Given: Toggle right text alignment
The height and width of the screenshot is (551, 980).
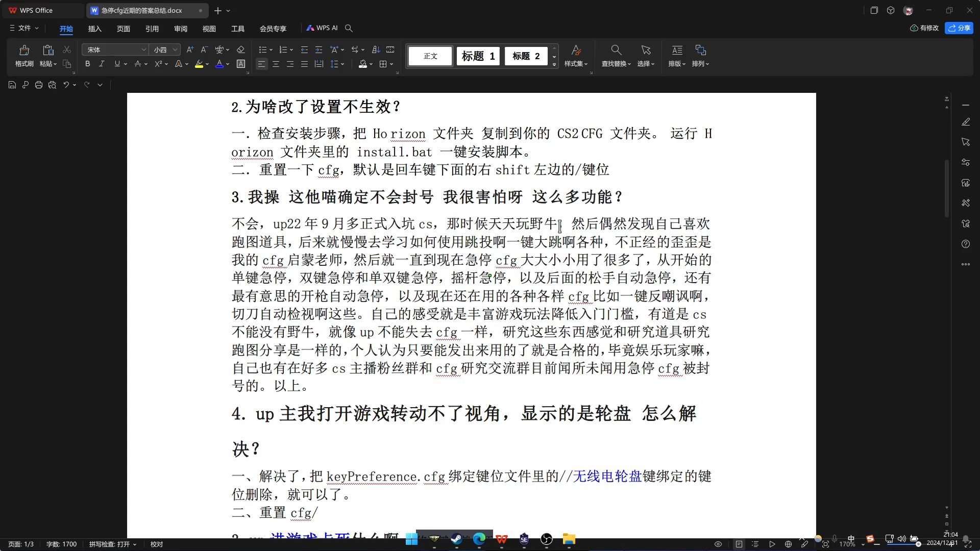Looking at the screenshot, I should coord(290,64).
